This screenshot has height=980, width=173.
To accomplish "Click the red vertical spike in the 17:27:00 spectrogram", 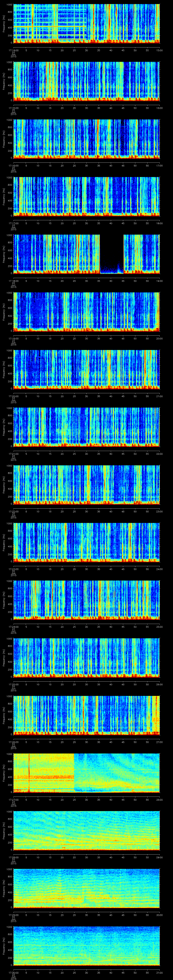I will coord(29,773).
